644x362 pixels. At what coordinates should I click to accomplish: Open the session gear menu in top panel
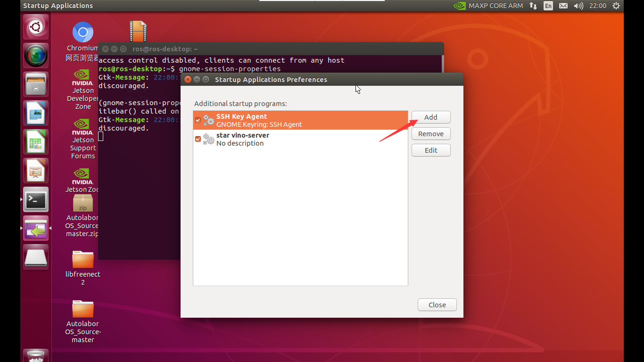pos(616,6)
